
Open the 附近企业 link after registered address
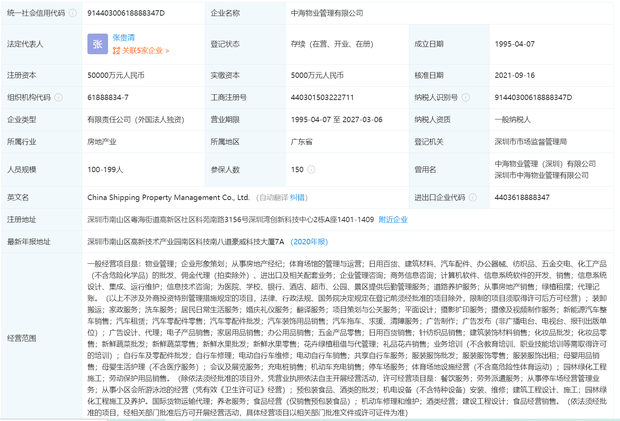pos(392,219)
